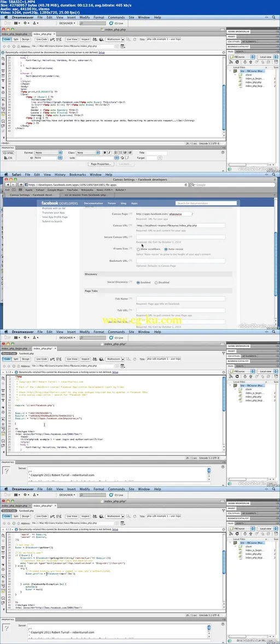Open the FBCourse site dropdown in the topmost Files panel
Screen dimensions: 280x644
tap(242, 57)
